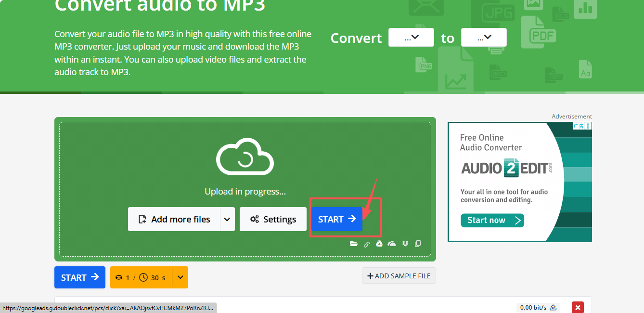Click the Add more files button
This screenshot has width=644, height=313.
tap(174, 220)
